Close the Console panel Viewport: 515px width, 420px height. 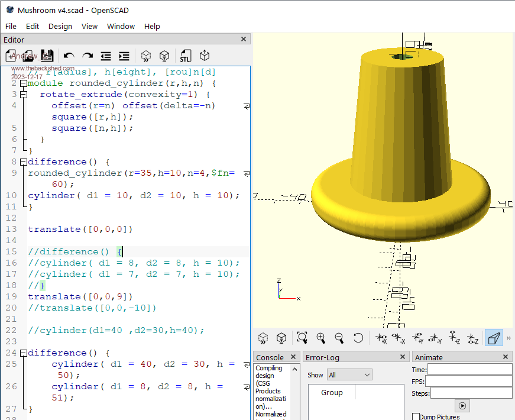coord(294,357)
